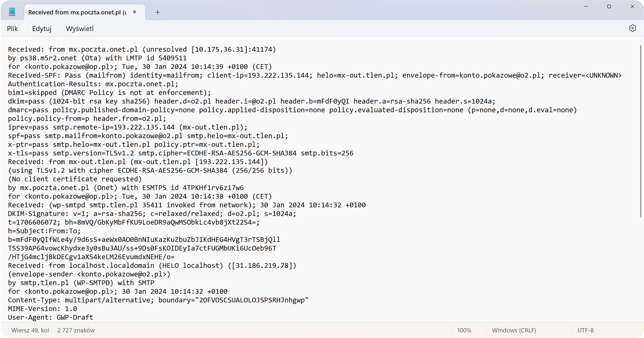Place cursor in the DKIM-Signature line

pyautogui.click(x=152, y=214)
